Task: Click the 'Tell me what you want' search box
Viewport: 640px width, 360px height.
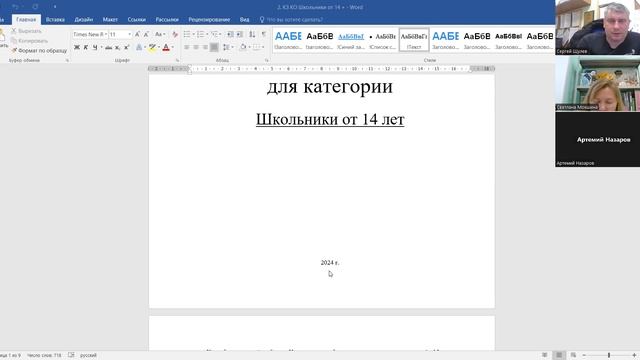Action: click(x=295, y=20)
